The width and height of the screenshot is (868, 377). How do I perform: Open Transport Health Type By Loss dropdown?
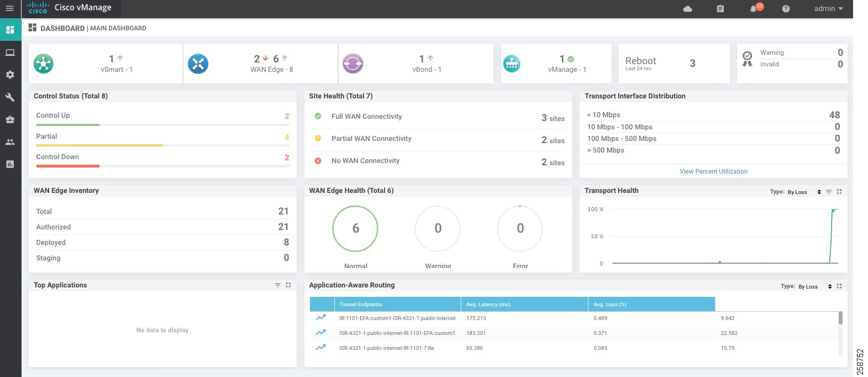click(804, 192)
